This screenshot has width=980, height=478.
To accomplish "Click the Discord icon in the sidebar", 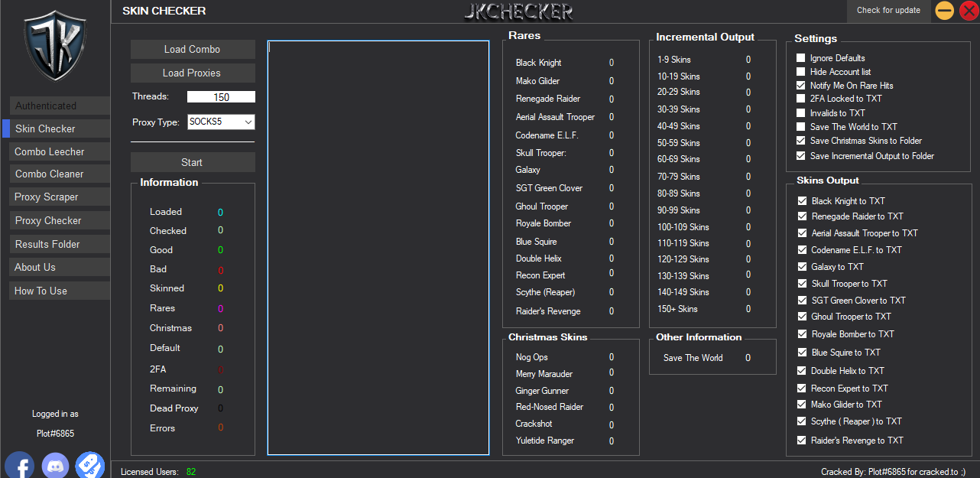I will 55,465.
